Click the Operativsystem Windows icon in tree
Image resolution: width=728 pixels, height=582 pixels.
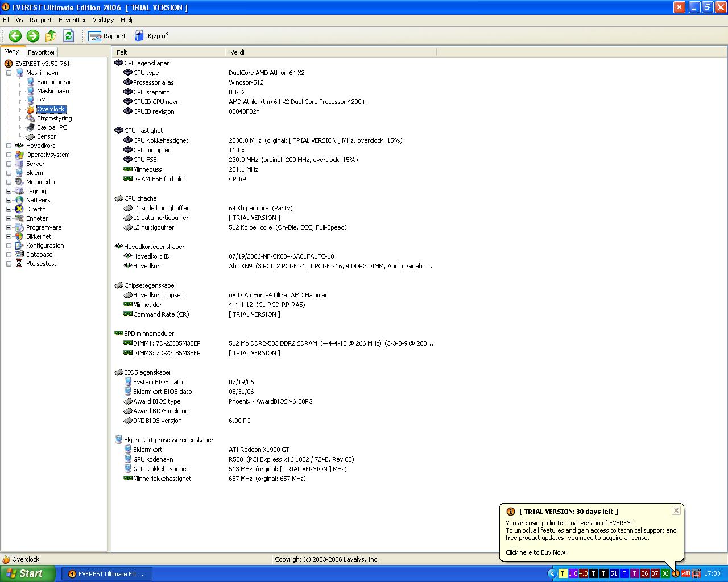pyautogui.click(x=19, y=155)
